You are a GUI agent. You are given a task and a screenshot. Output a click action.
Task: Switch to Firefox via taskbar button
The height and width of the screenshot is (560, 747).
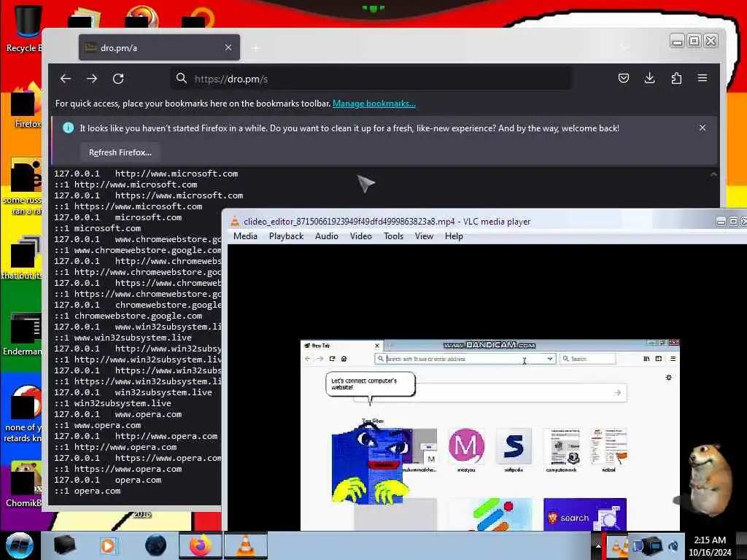(x=201, y=545)
